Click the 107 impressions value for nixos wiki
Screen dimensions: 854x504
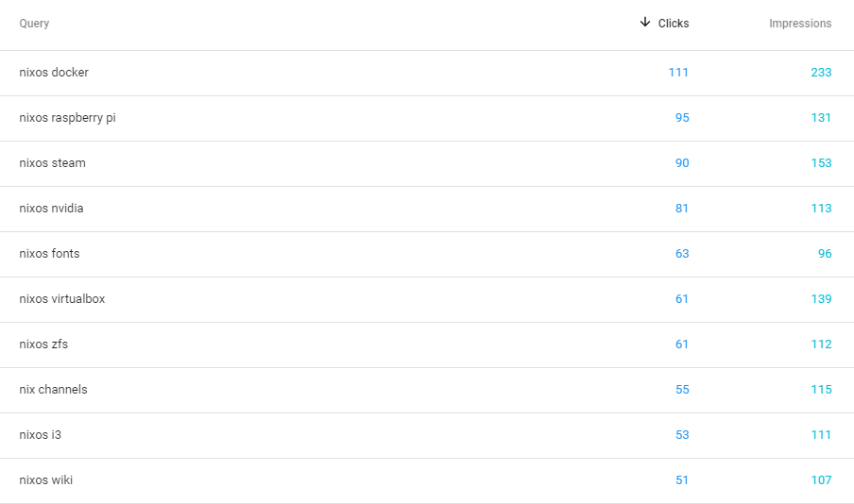pos(821,480)
